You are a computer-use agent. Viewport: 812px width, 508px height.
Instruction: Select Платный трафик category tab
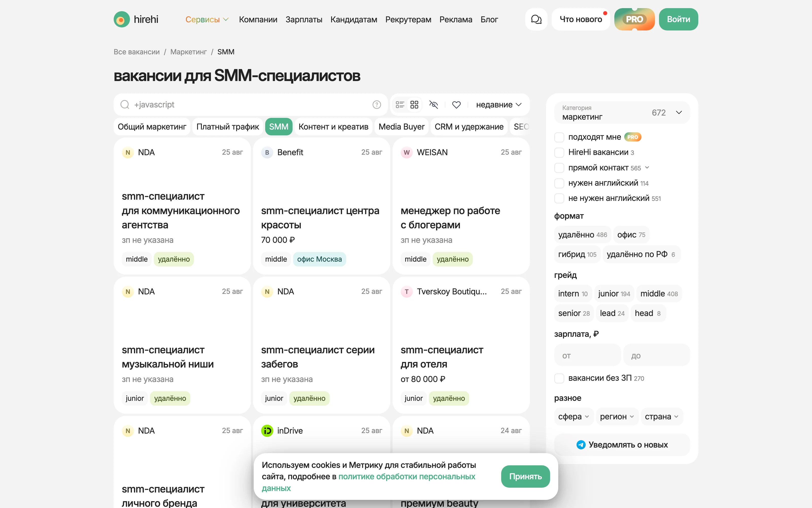pyautogui.click(x=228, y=127)
